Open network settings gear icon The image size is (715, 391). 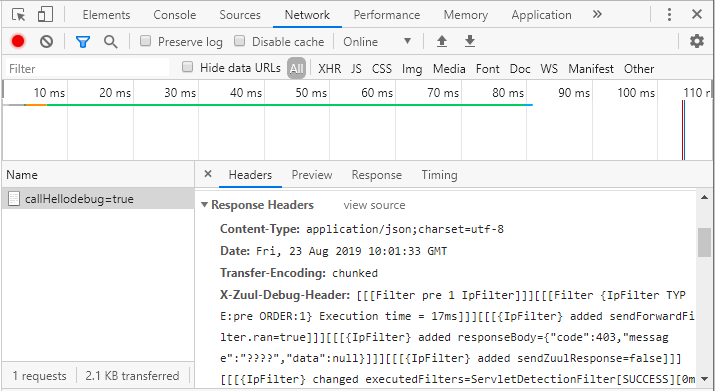[696, 42]
